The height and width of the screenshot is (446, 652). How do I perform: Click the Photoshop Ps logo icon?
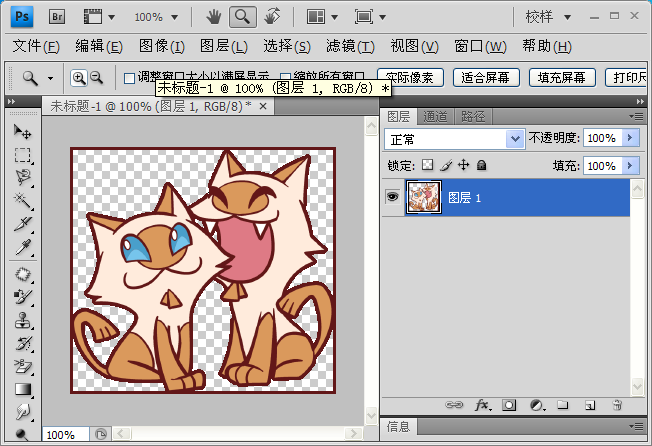(x=22, y=17)
